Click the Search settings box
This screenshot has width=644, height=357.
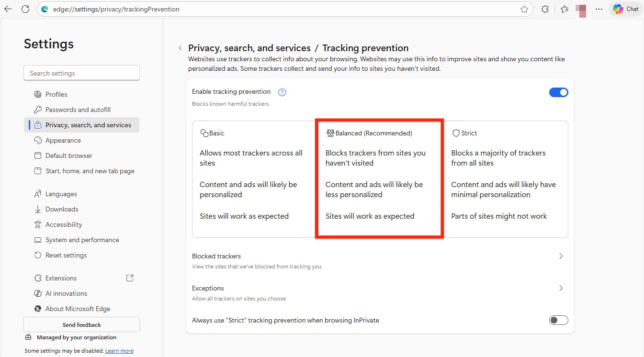pos(81,73)
